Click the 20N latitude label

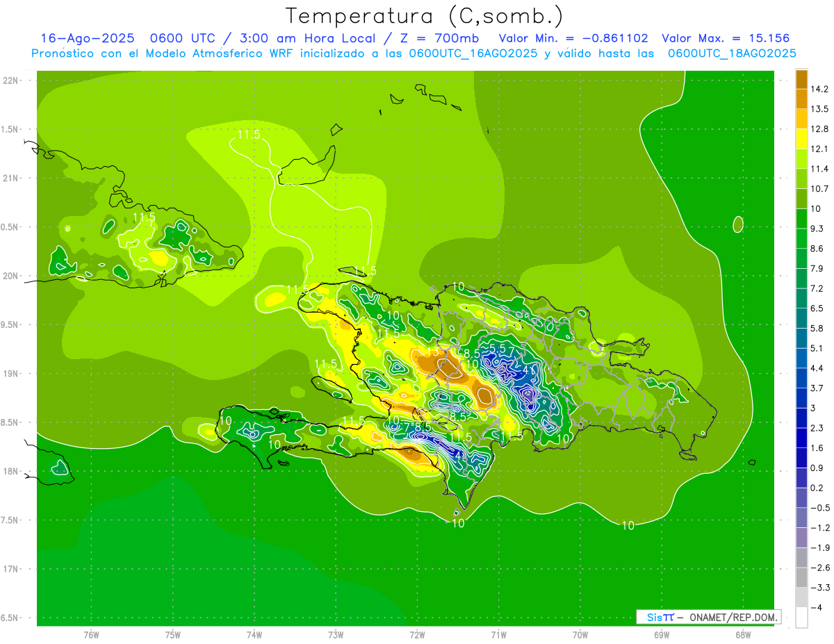coord(11,276)
